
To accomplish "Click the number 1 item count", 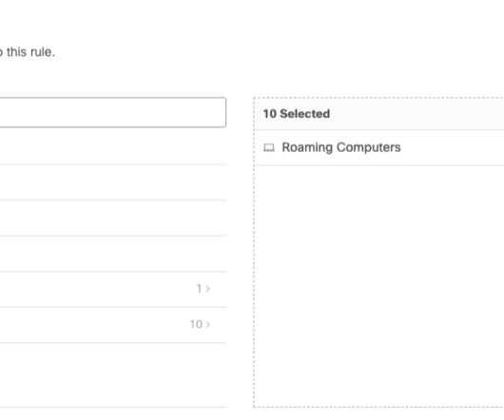I will point(199,289).
